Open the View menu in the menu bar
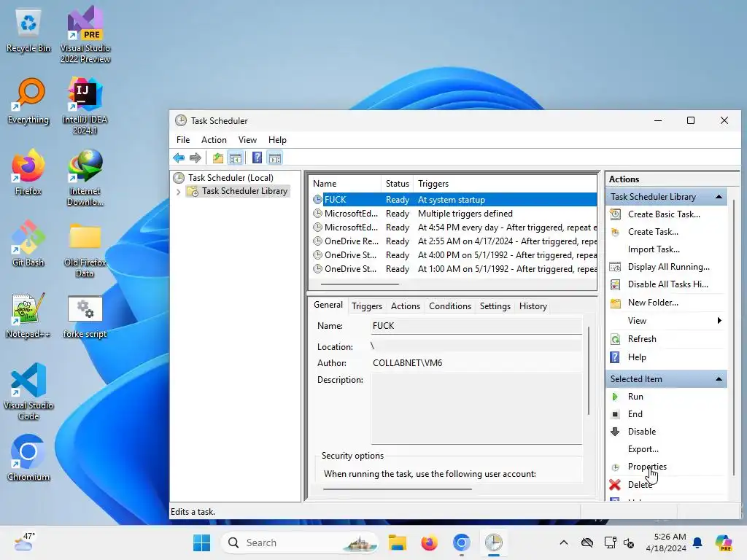 point(247,140)
